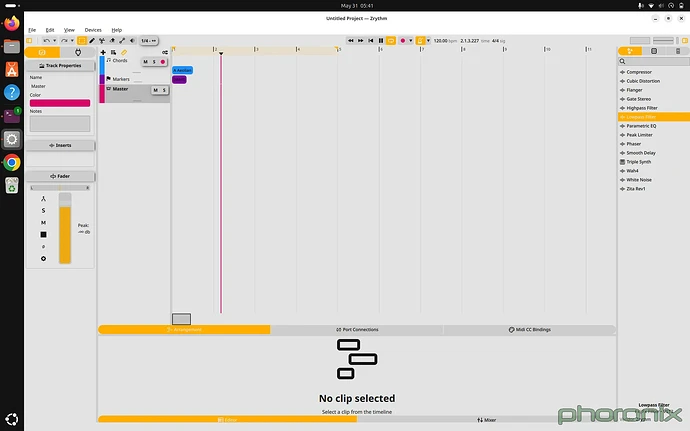This screenshot has width=690, height=431.
Task: Open Undo history dropdown arrow
Action: 55,41
